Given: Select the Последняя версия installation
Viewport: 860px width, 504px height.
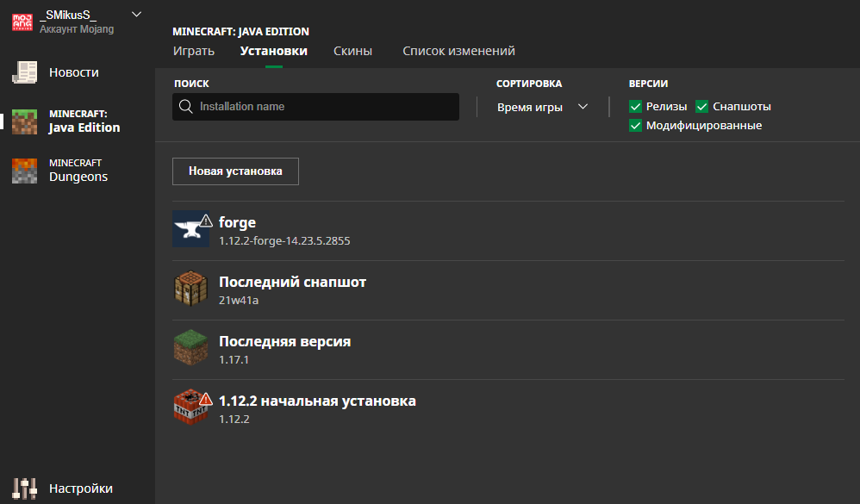Looking at the screenshot, I should coord(284,342).
